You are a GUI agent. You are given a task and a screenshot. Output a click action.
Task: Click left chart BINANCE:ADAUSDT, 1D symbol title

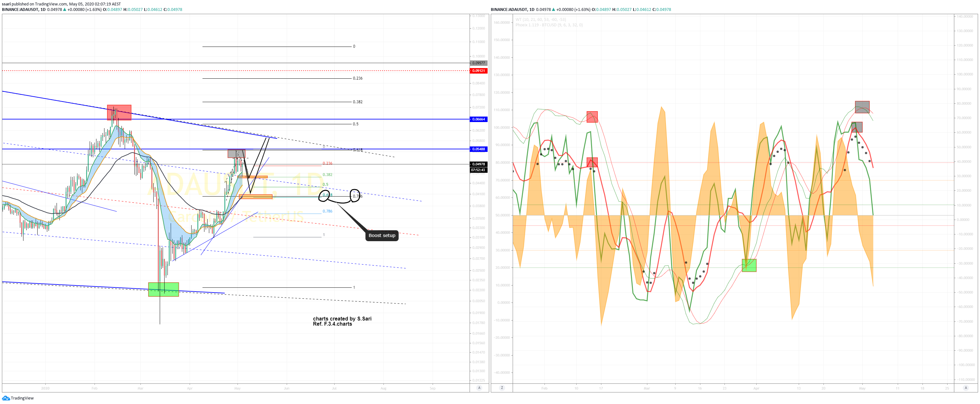pyautogui.click(x=23, y=10)
